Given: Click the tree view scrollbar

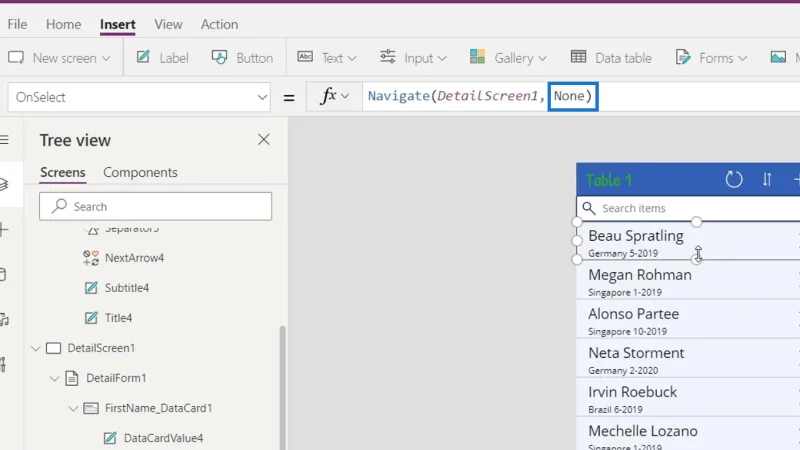Looking at the screenshot, I should tap(282, 388).
